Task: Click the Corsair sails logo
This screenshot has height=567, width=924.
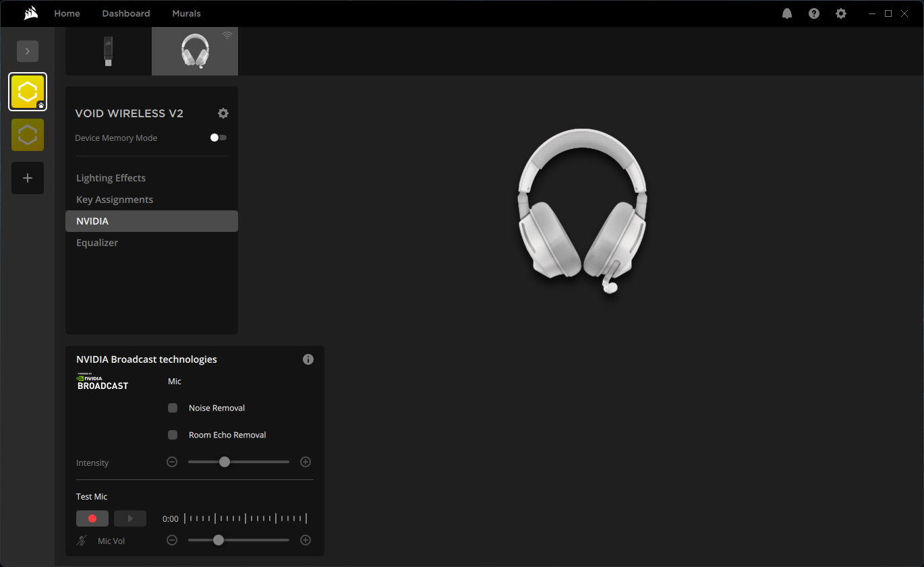Action: click(30, 13)
